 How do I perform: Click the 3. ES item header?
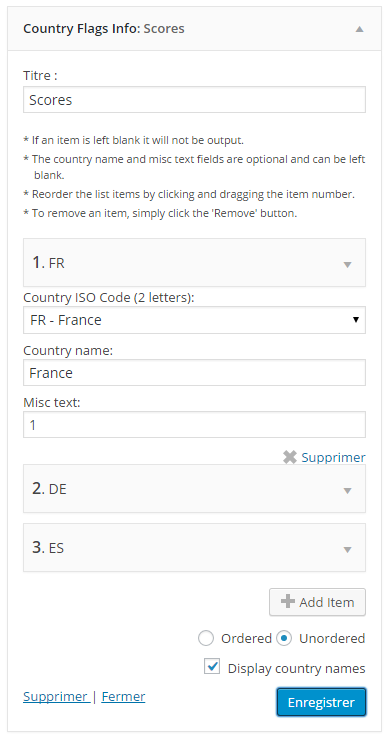194,548
